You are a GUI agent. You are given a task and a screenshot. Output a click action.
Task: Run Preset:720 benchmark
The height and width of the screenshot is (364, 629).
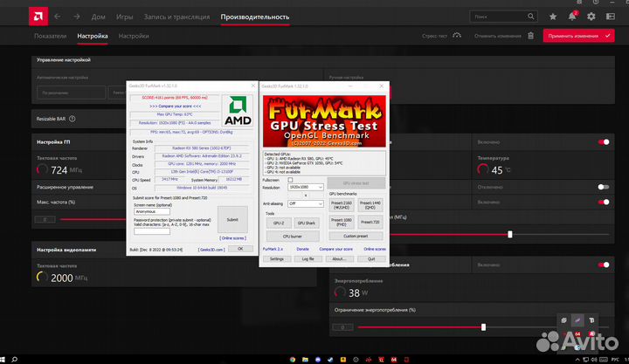pyautogui.click(x=370, y=222)
